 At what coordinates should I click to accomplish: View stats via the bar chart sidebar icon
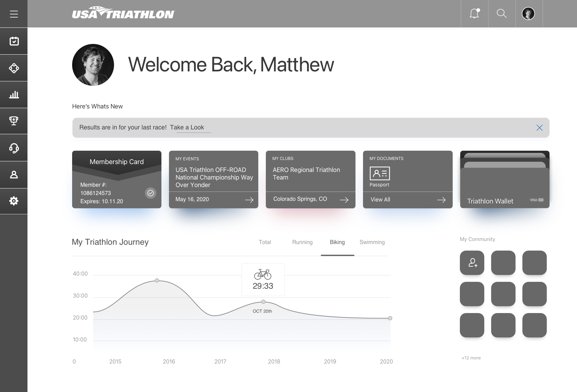(x=14, y=94)
